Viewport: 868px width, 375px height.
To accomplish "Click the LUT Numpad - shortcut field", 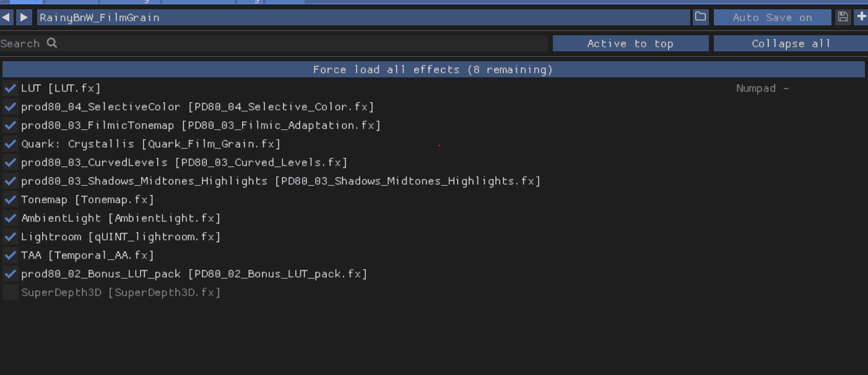I will (762, 88).
